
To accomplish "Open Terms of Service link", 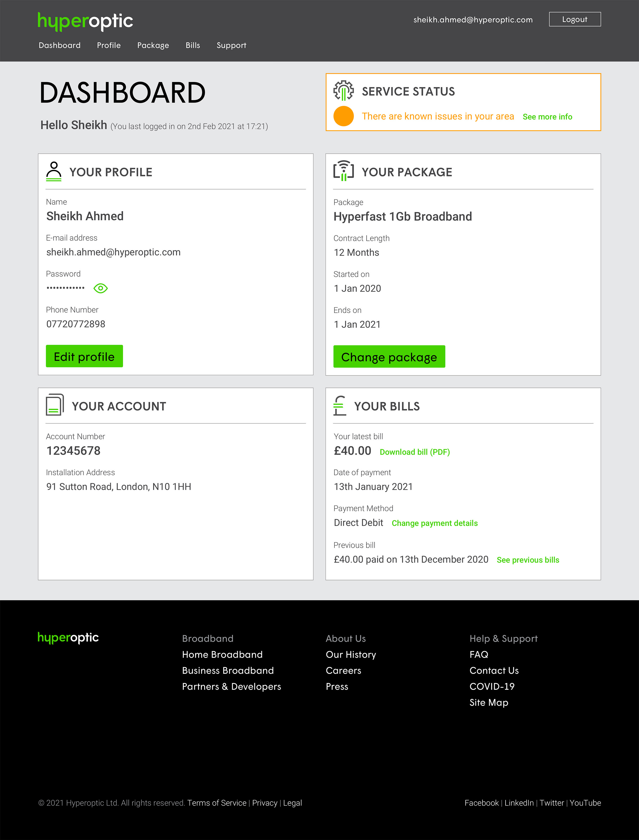I will coord(217,803).
